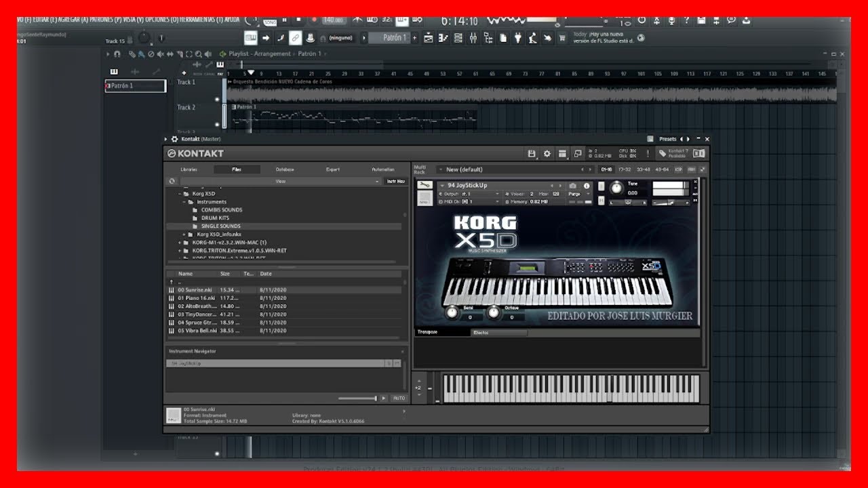
Task: Toggle Kontakt minimized view icon
Action: coord(578,154)
